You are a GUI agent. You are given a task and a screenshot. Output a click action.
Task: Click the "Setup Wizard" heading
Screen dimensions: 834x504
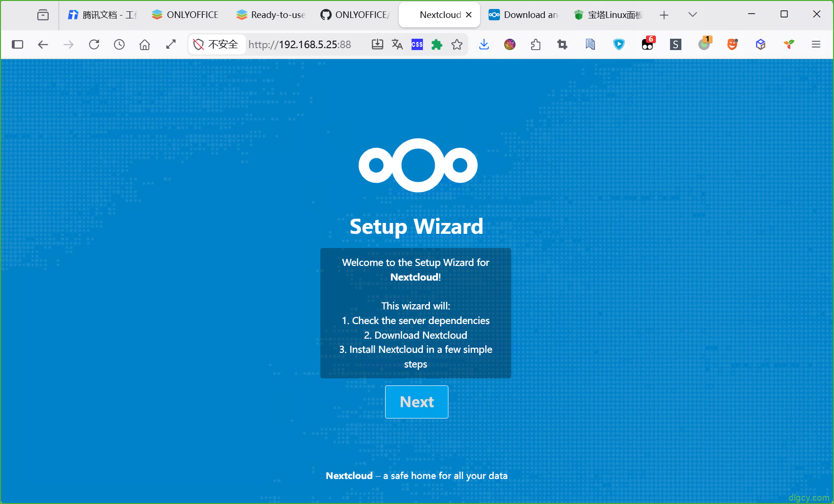416,227
